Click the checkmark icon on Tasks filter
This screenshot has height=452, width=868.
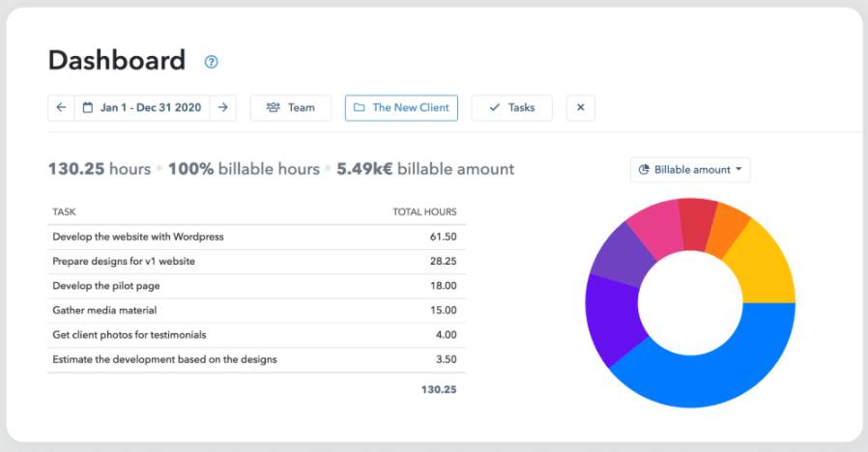495,107
